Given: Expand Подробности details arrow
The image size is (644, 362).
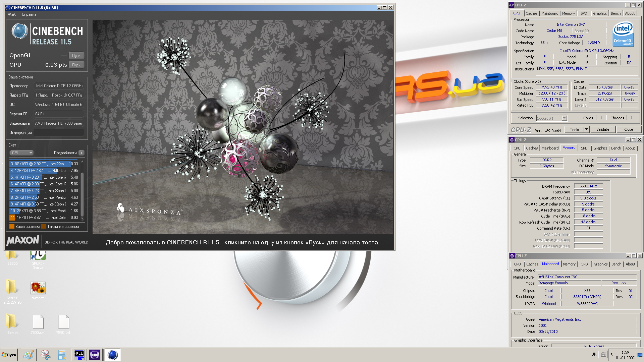Looking at the screenshot, I should [82, 153].
